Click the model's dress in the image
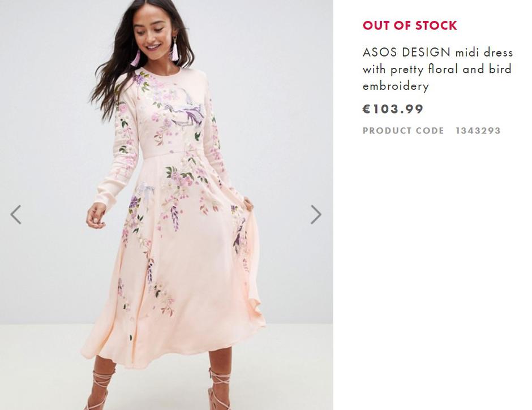532x410 pixels. click(x=170, y=226)
